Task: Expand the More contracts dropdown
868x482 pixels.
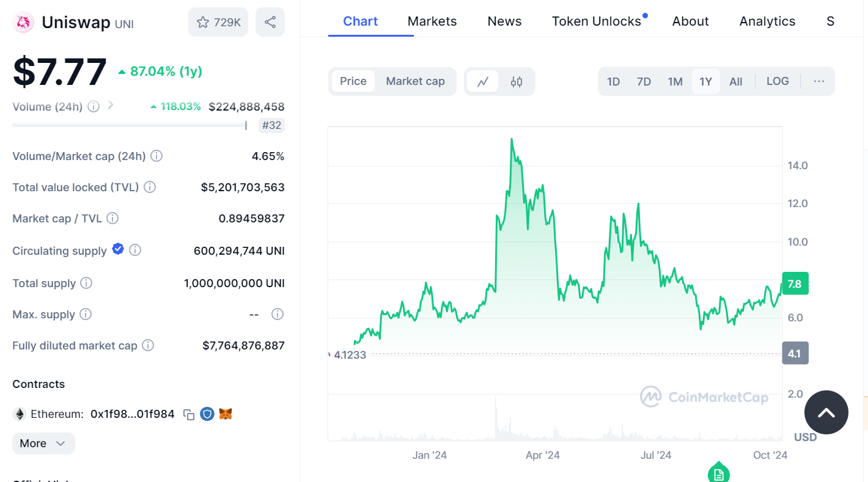Action: coord(43,444)
